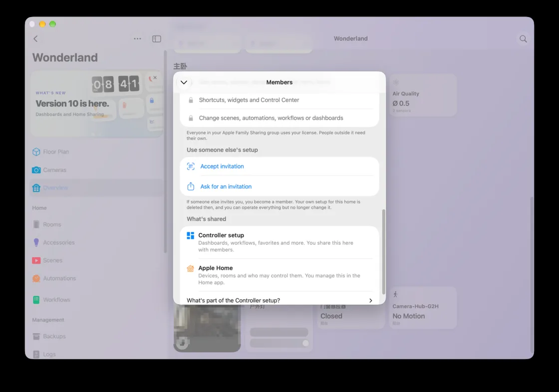559x392 pixels.
Task: Open the pixelated camera thumbnail
Action: (x=207, y=328)
